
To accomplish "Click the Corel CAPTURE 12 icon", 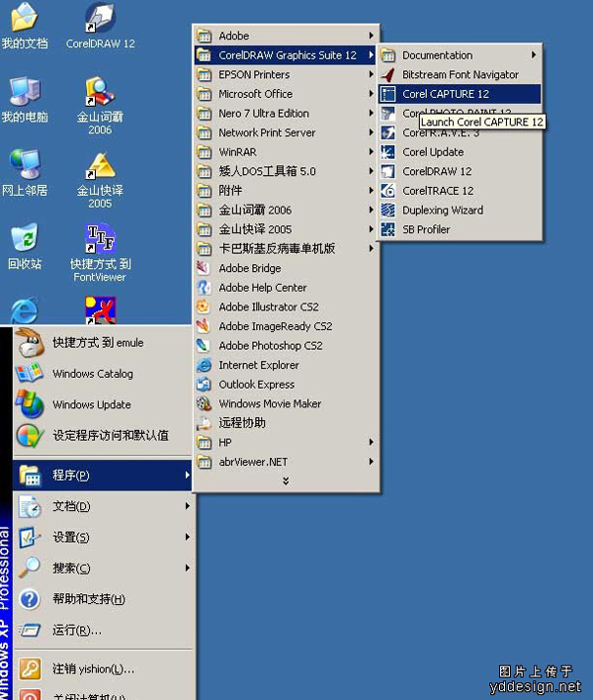I will click(x=387, y=94).
